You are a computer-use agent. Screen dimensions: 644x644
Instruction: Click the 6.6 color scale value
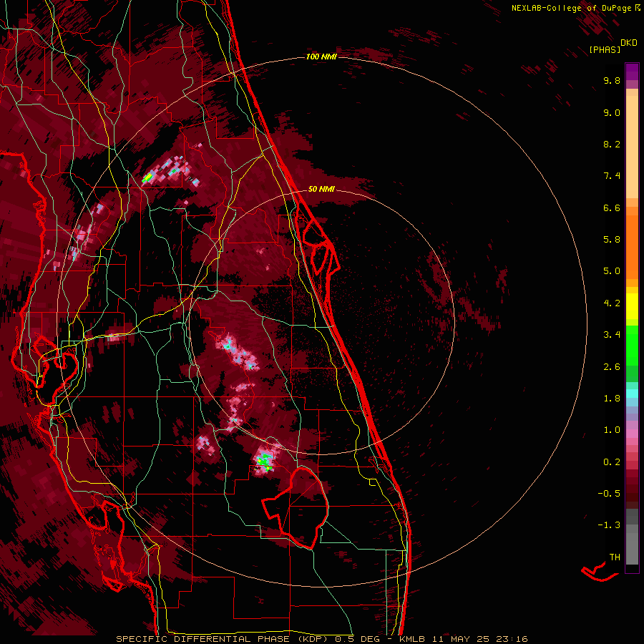point(612,208)
